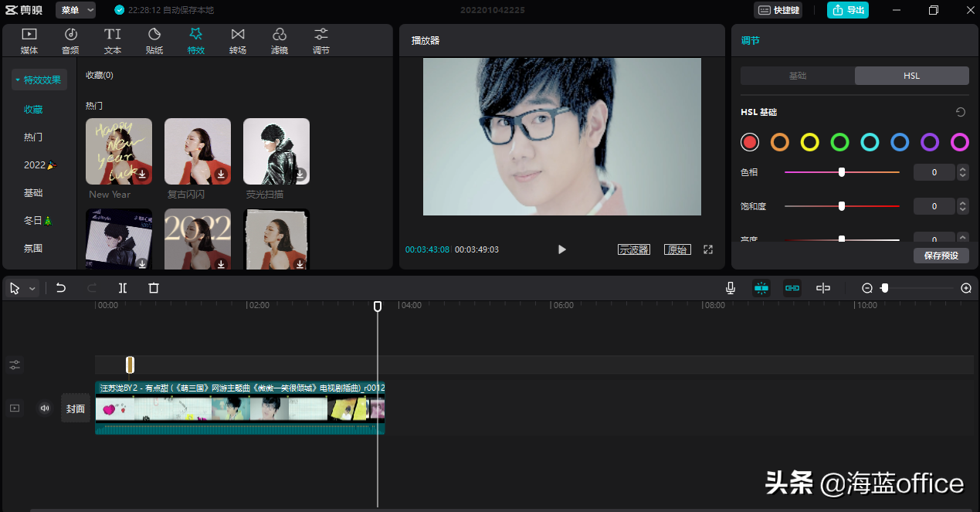Download the New Year effect
The width and height of the screenshot is (980, 512).
[x=142, y=175]
